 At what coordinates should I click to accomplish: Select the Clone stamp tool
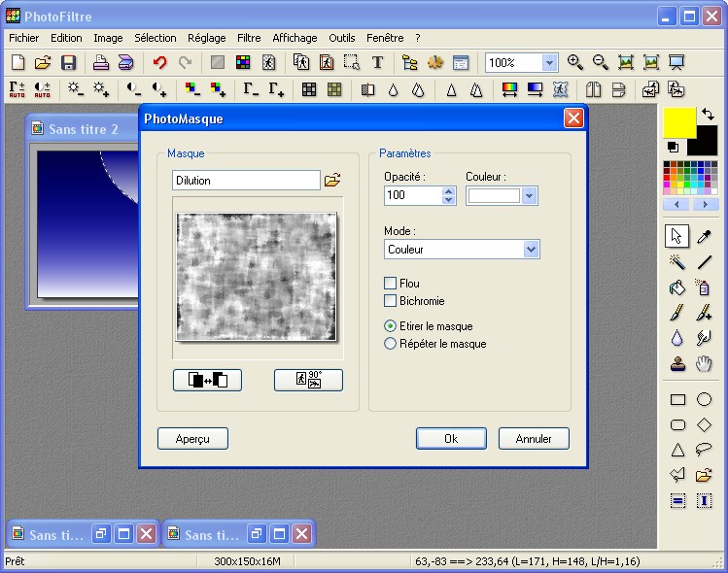click(677, 363)
